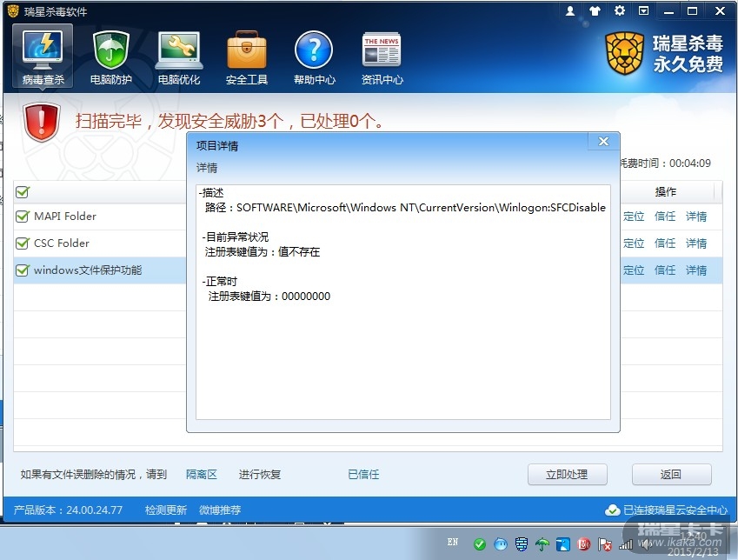Open the 病毒查杀 virus scan section
The image size is (738, 560).
(43, 57)
